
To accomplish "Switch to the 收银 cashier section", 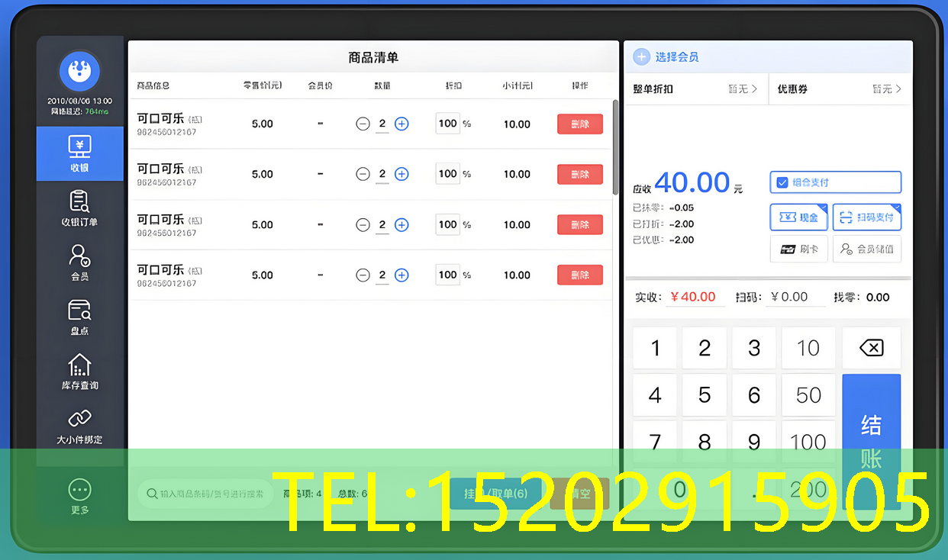I will 79,153.
